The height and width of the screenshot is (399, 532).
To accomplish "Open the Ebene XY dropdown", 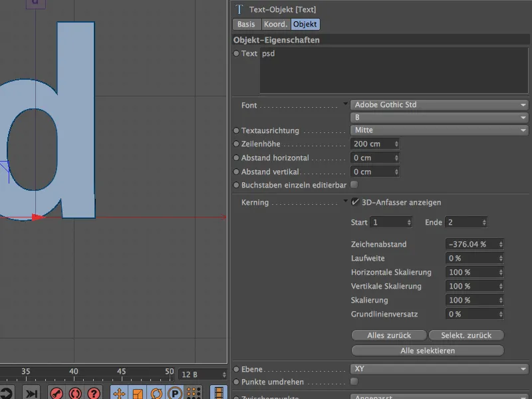I will [x=439, y=369].
